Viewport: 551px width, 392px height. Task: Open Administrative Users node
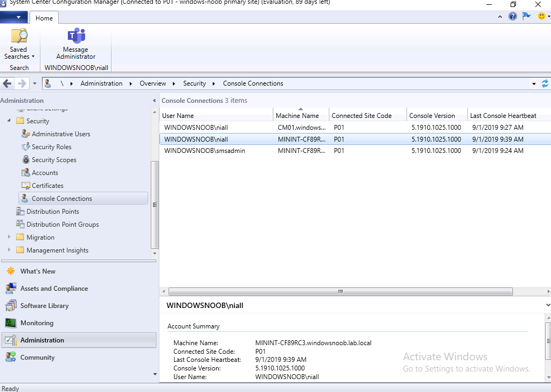(61, 134)
